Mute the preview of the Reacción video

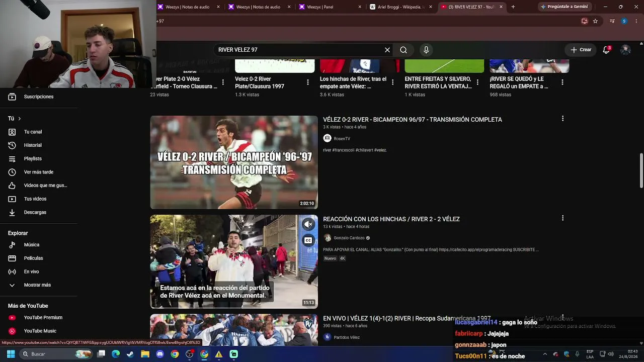click(x=308, y=224)
